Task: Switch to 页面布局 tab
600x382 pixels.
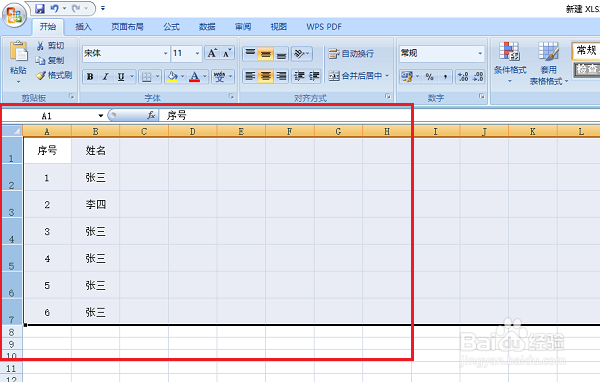Action: pyautogui.click(x=127, y=27)
